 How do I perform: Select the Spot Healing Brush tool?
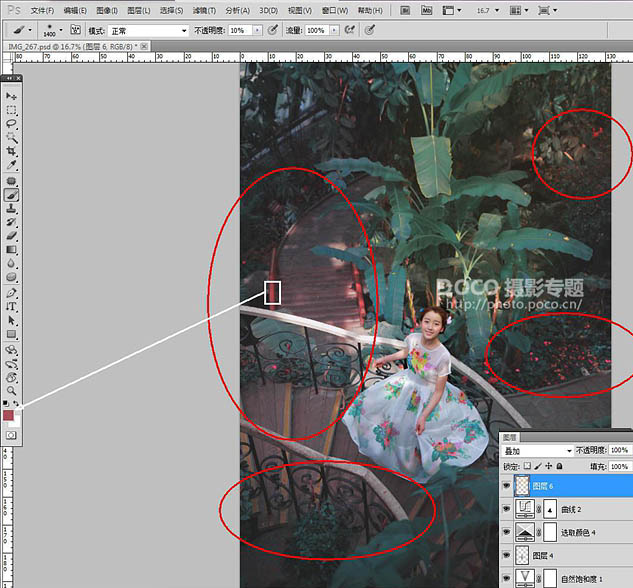[11, 181]
